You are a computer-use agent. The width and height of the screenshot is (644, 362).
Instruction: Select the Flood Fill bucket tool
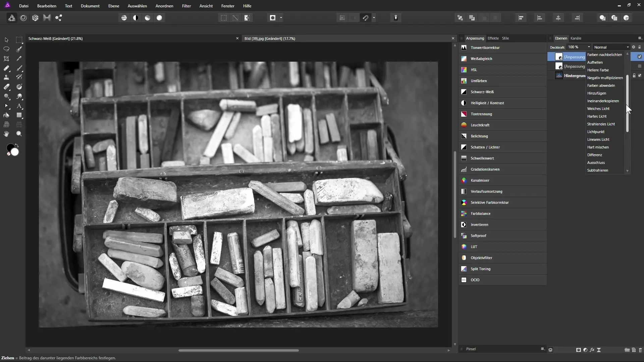pyautogui.click(x=6, y=115)
